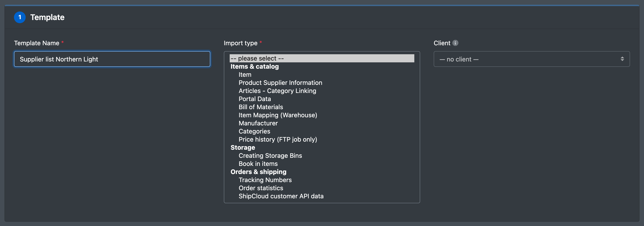Viewport: 644px width, 226px height.
Task: Choose 'Item' import type
Action: click(322, 75)
